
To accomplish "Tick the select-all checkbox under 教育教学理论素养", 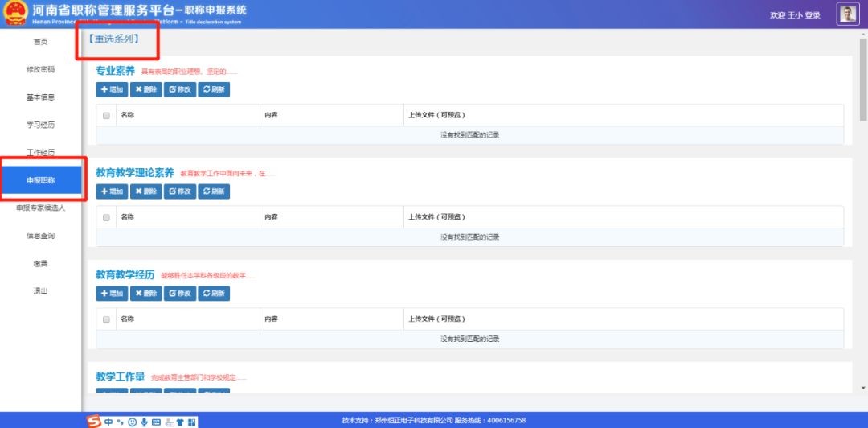I will 106,217.
